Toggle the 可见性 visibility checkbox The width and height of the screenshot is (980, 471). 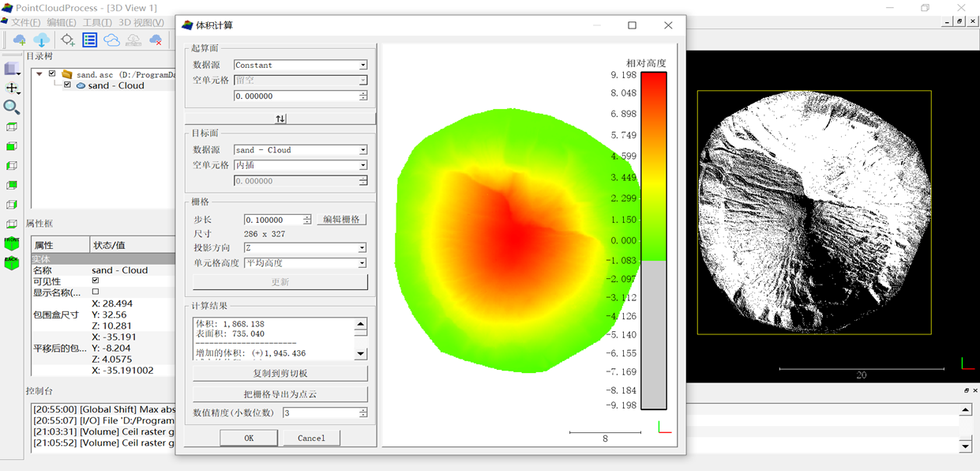pos(96,281)
